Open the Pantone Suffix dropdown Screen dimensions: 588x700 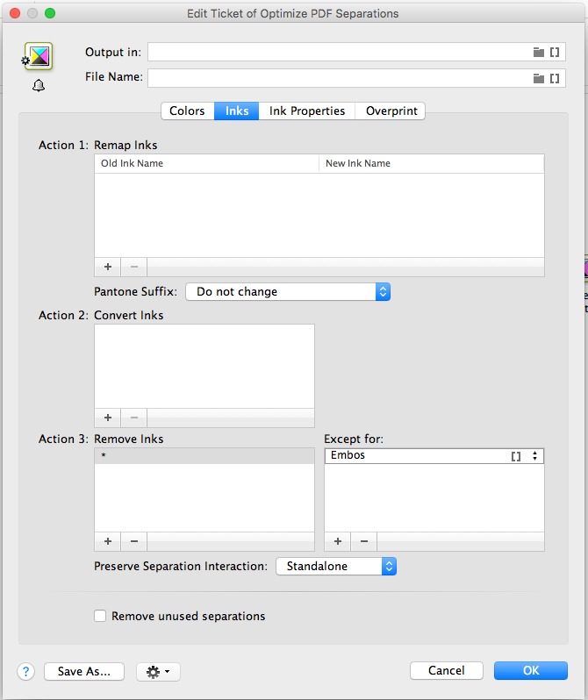pos(288,291)
